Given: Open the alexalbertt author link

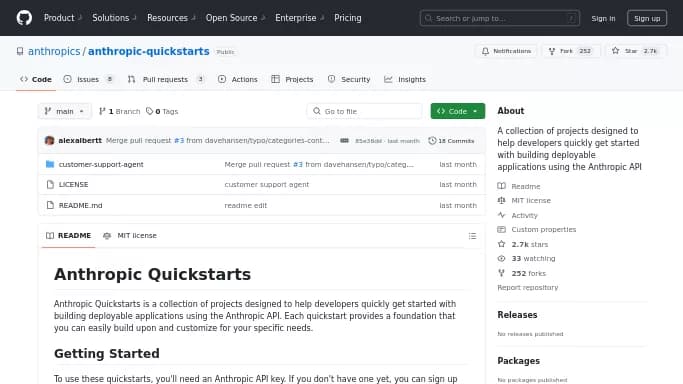Looking at the screenshot, I should tap(80, 141).
